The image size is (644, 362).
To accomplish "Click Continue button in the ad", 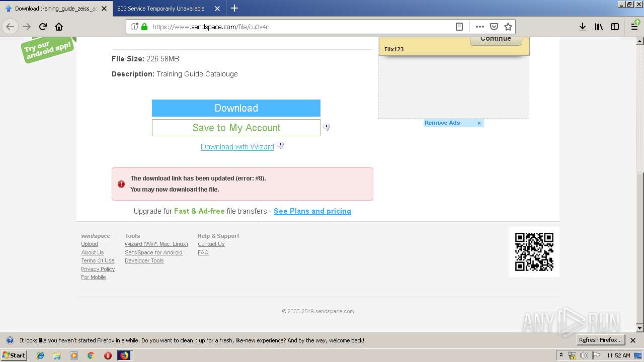I will [x=496, y=39].
